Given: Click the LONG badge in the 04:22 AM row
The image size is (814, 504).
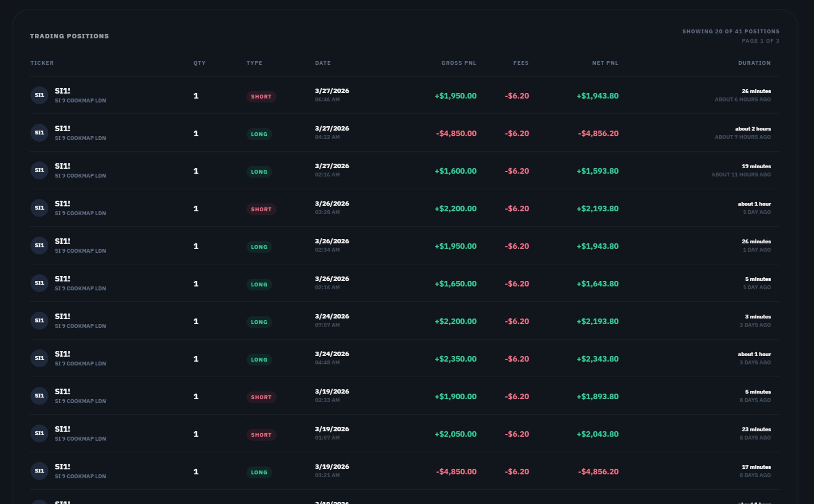Looking at the screenshot, I should tap(259, 134).
